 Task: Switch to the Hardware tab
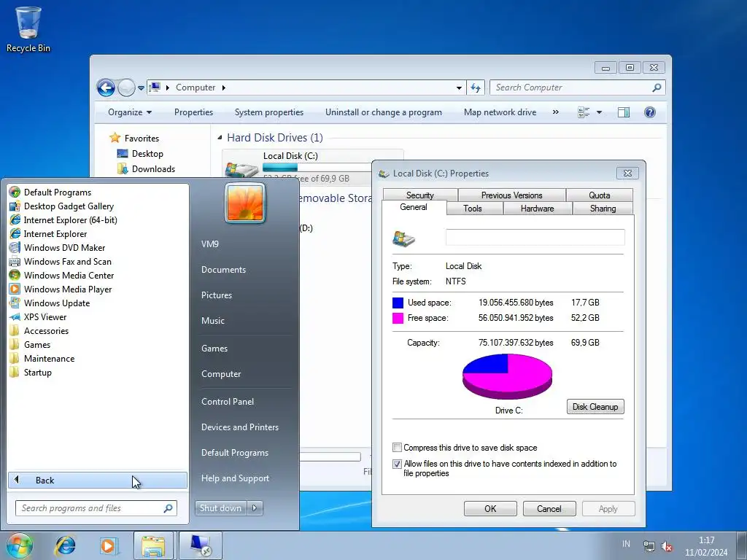click(538, 208)
